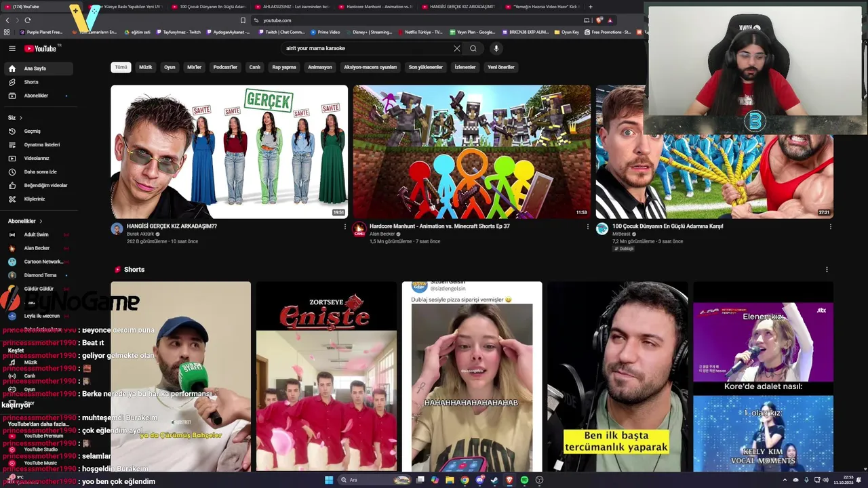The height and width of the screenshot is (488, 868).
Task: Select Aksiyon-macera oyunları filter chip
Action: click(x=370, y=67)
